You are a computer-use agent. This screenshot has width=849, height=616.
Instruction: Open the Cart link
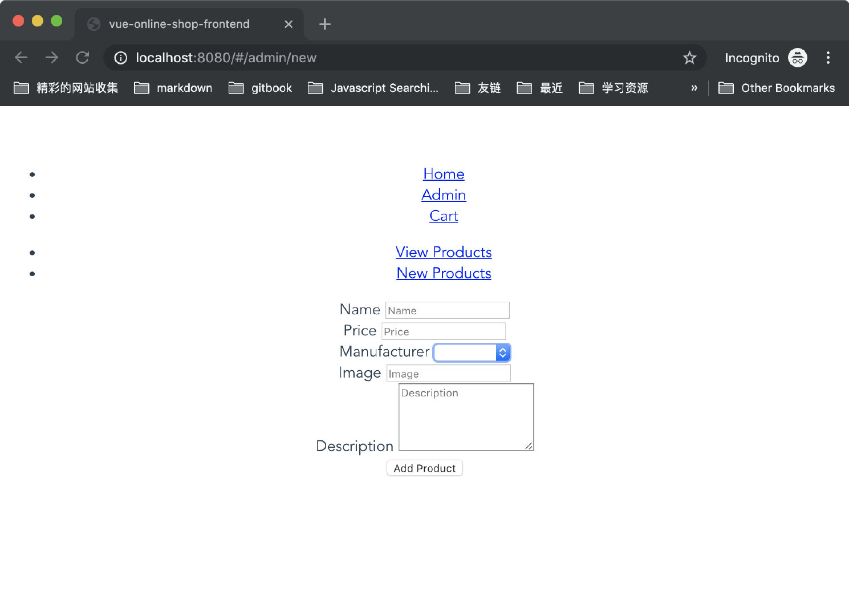444,216
